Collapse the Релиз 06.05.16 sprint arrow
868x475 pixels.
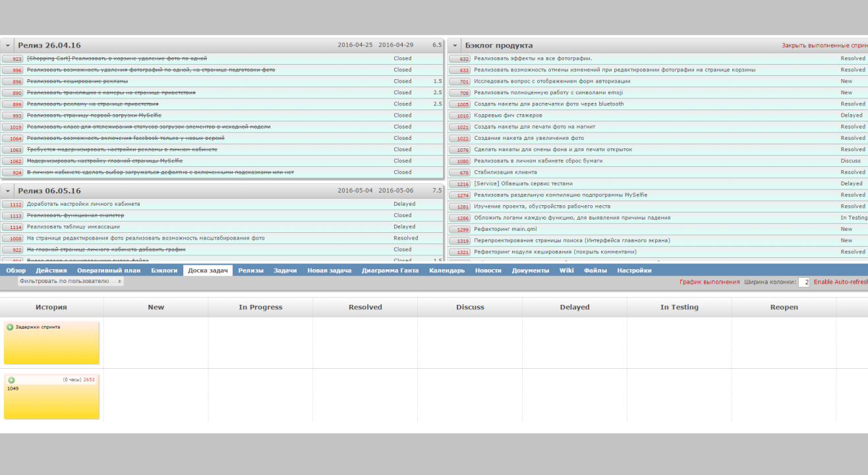coord(8,191)
